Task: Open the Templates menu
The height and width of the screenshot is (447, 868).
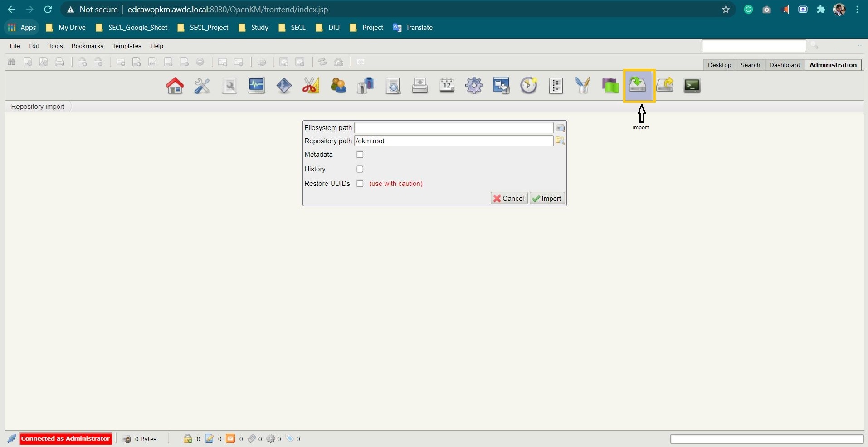Action: pos(127,46)
